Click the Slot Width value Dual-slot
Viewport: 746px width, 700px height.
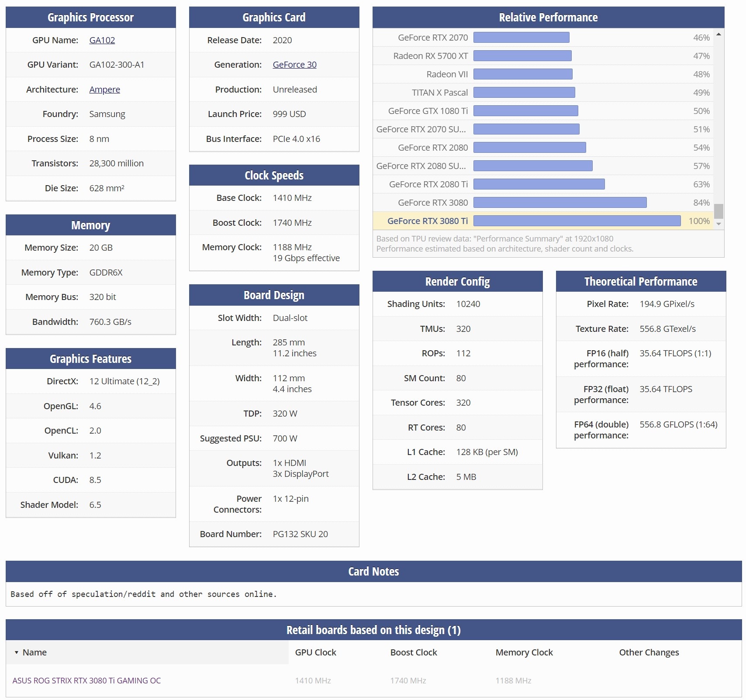click(290, 318)
